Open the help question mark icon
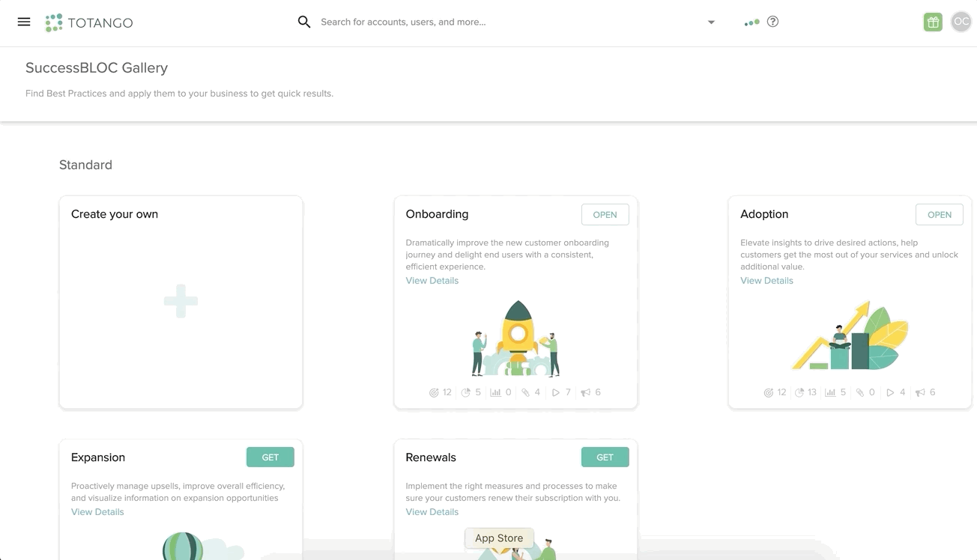The image size is (977, 560). coord(773,22)
